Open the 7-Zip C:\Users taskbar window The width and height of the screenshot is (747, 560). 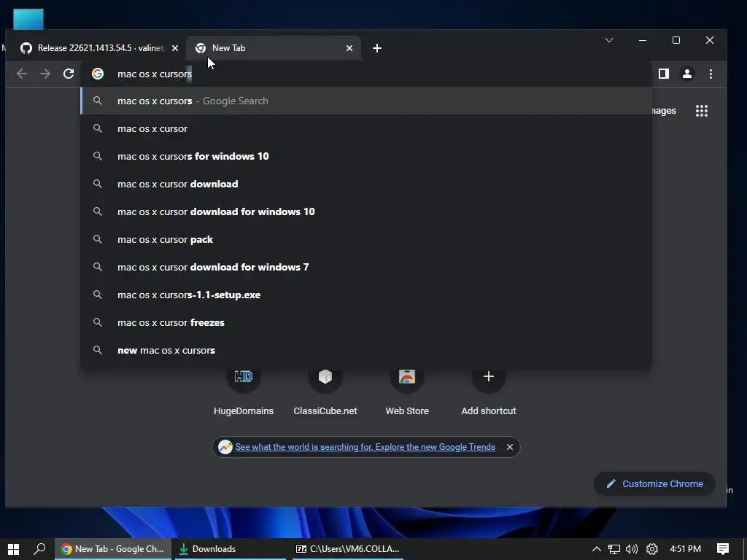(348, 549)
